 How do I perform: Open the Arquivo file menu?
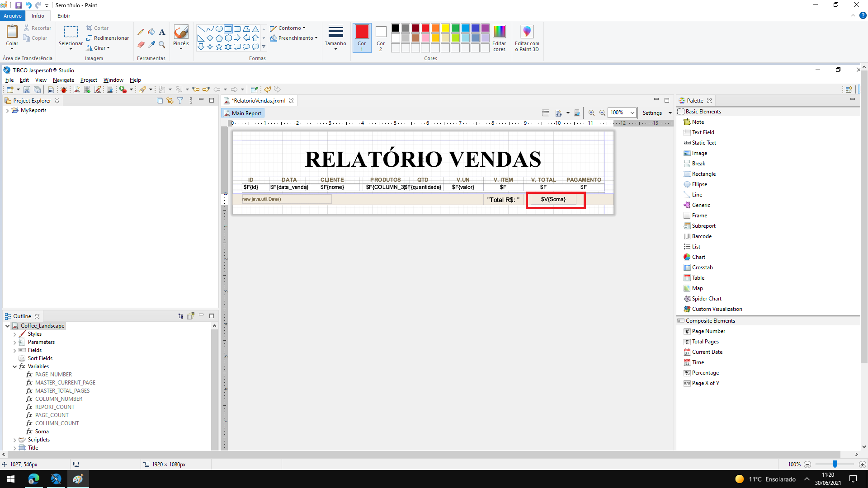coord(13,16)
